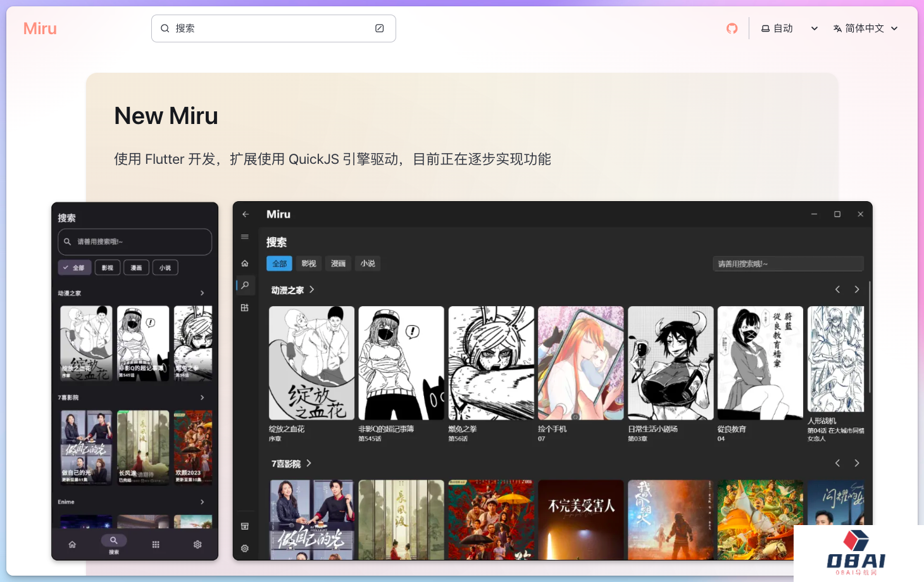Select the 漫画 filter in desktop view

[x=338, y=264]
